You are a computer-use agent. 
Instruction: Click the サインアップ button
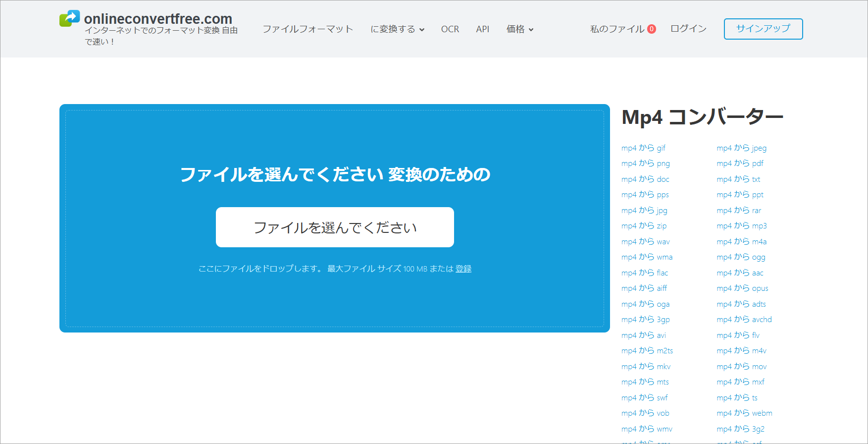(x=763, y=29)
